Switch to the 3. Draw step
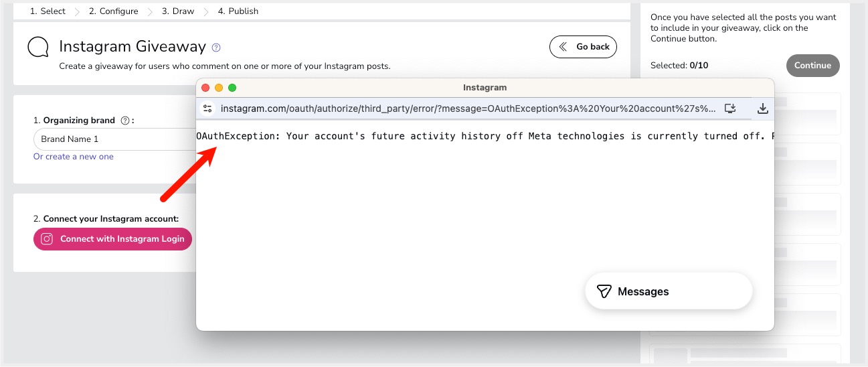This screenshot has width=868, height=367. [x=177, y=11]
